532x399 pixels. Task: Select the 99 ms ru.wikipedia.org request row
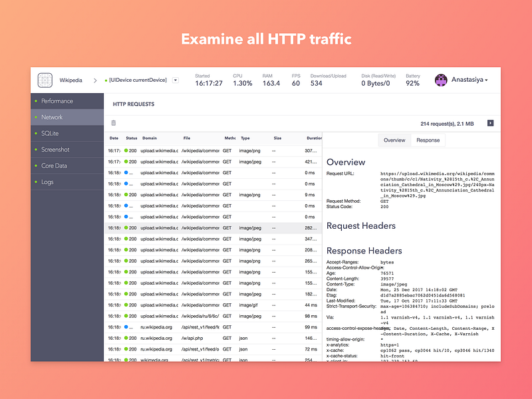coord(213,327)
